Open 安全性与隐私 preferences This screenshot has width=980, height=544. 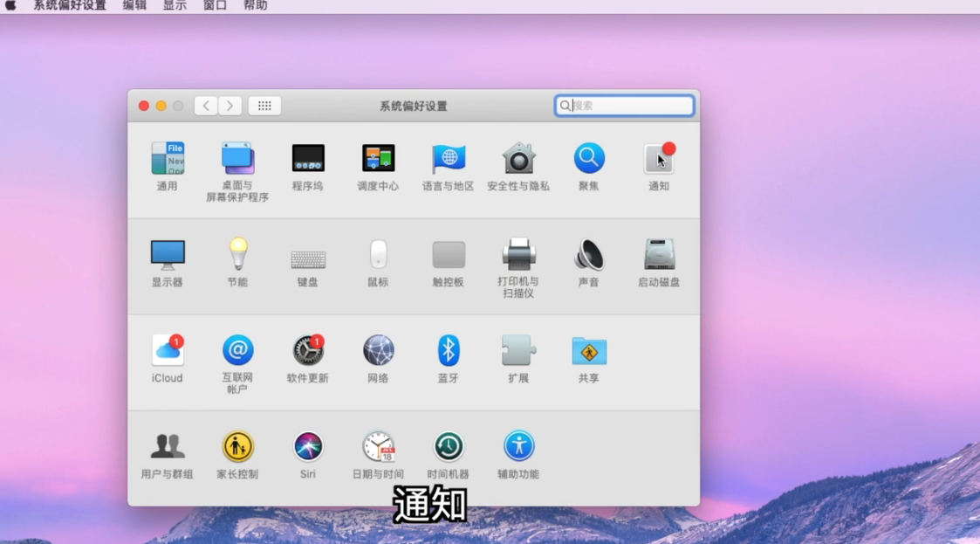pyautogui.click(x=518, y=159)
